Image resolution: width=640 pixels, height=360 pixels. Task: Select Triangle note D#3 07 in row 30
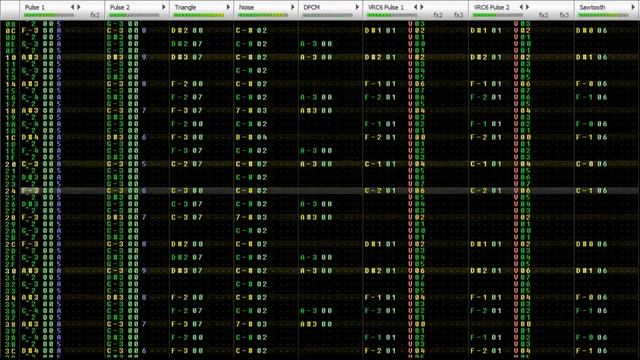pos(187,271)
